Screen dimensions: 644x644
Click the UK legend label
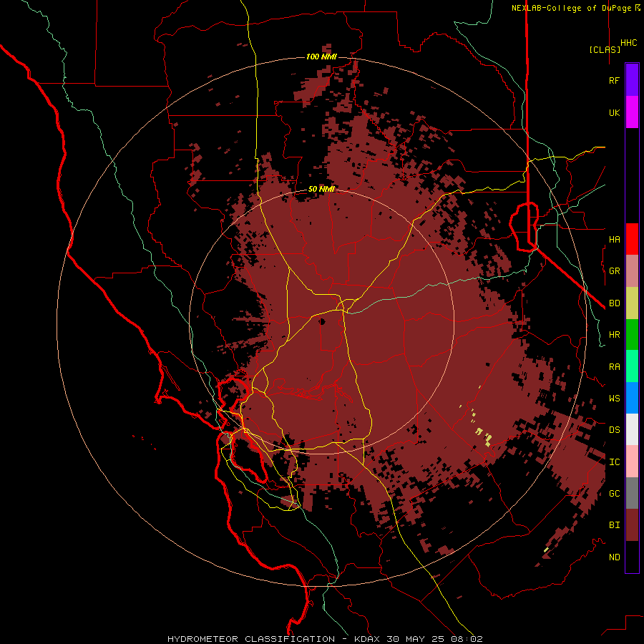tap(614, 113)
